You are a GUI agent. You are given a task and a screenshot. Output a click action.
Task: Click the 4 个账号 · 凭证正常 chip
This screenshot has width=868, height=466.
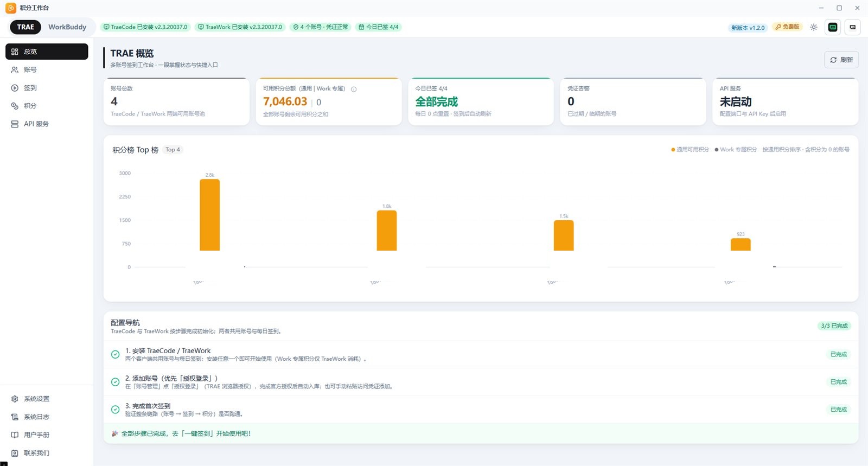click(321, 27)
